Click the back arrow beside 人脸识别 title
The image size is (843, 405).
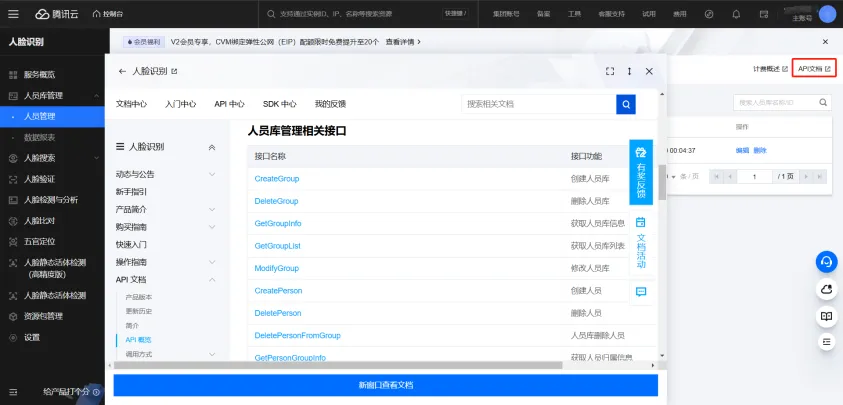click(x=122, y=72)
